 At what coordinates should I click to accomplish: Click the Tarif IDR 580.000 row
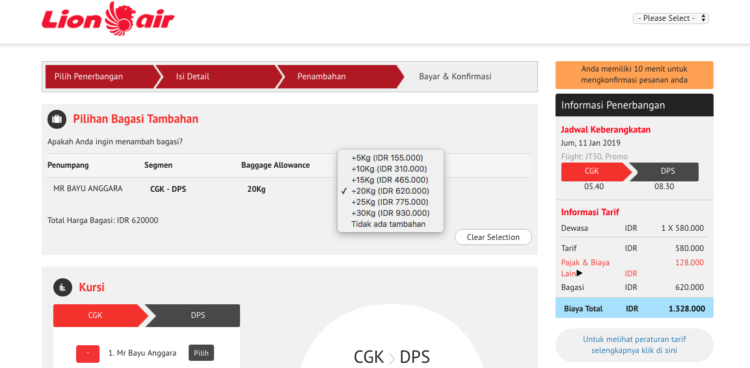coord(632,248)
